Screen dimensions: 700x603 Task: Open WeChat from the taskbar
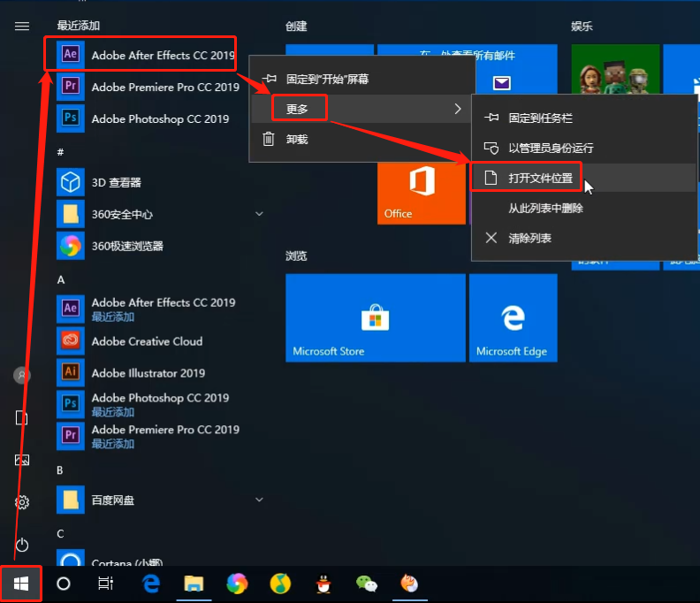coord(367,584)
